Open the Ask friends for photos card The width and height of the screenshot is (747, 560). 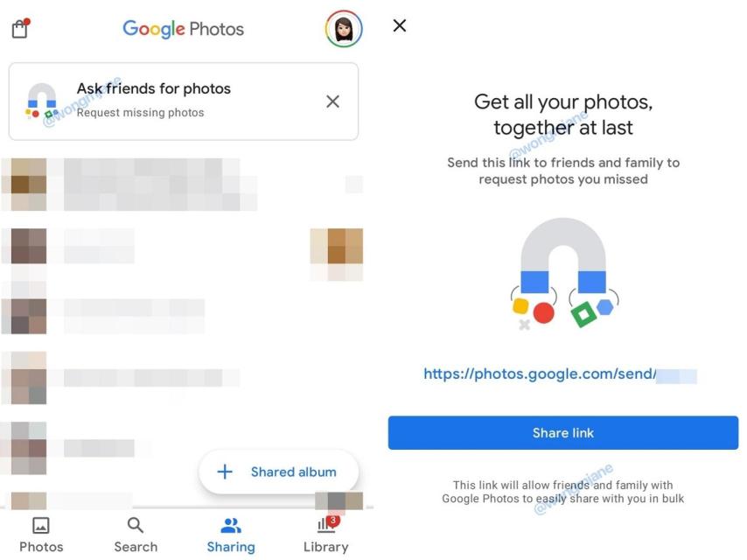pos(184,101)
